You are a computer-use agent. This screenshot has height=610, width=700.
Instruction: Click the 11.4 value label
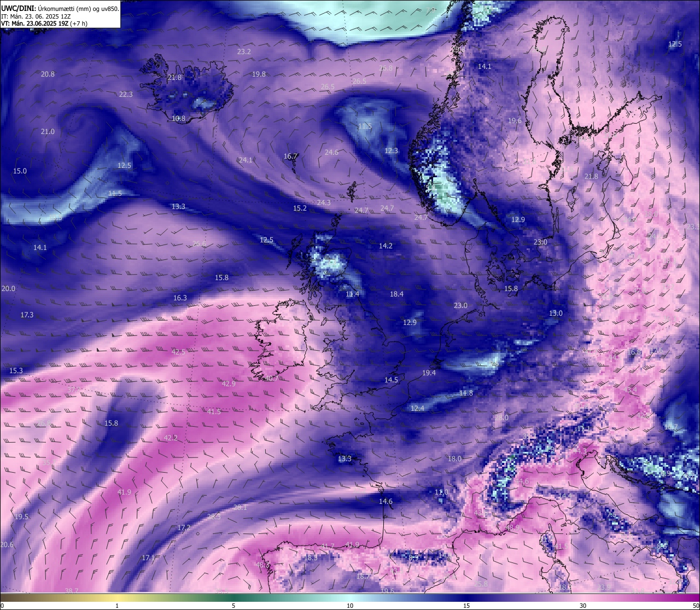coord(352,294)
